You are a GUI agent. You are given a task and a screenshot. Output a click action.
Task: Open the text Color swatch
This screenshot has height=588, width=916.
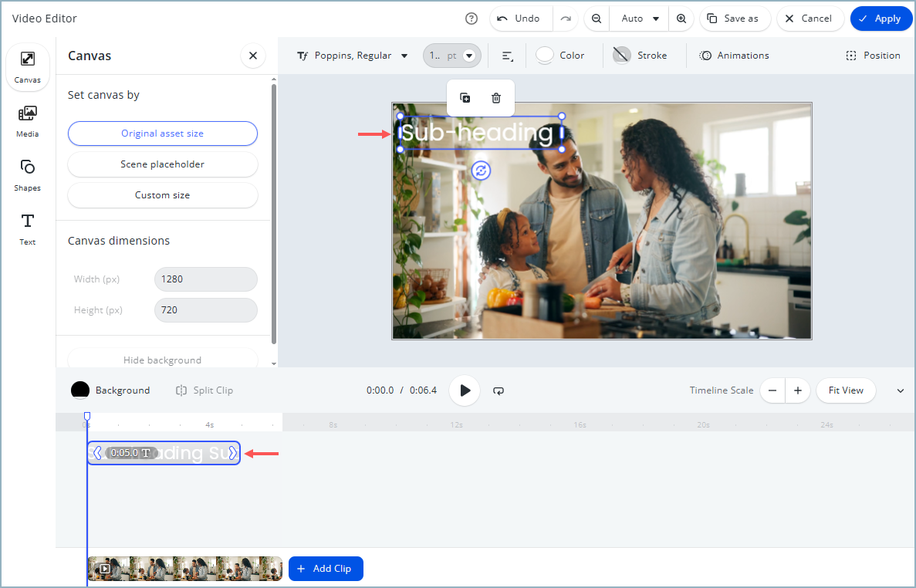560,56
